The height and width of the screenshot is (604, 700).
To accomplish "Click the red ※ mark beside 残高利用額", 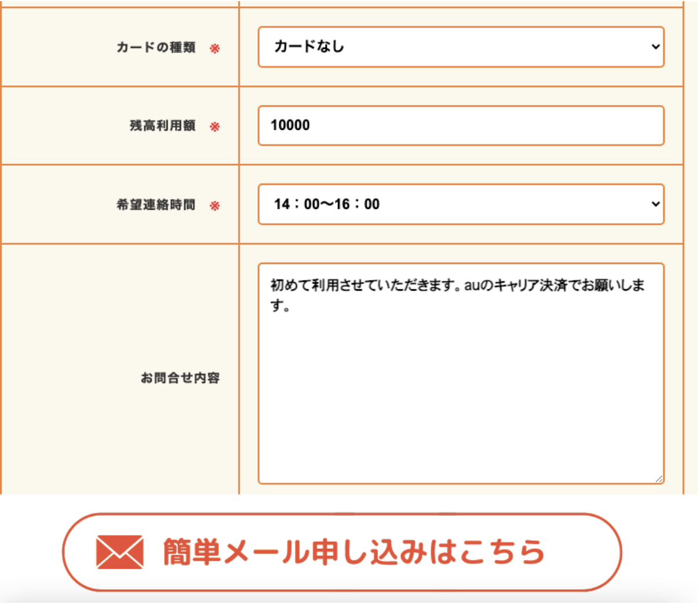I will click(215, 126).
